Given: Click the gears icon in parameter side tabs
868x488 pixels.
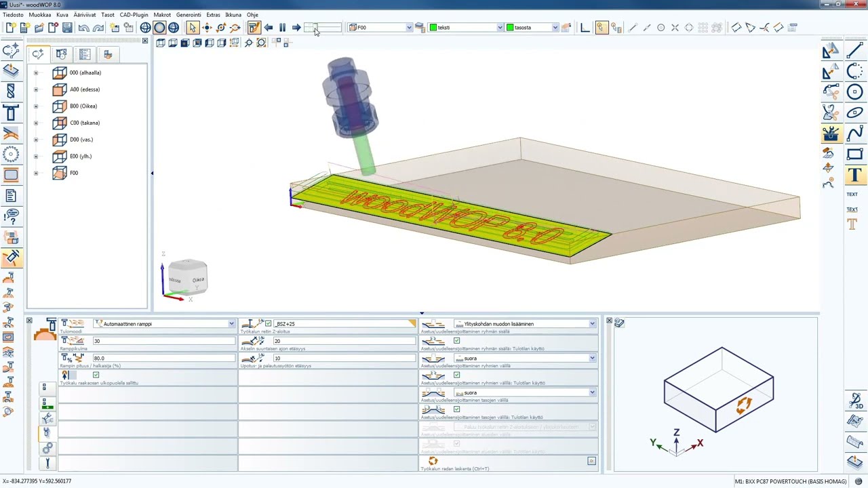Looking at the screenshot, I should tap(47, 448).
